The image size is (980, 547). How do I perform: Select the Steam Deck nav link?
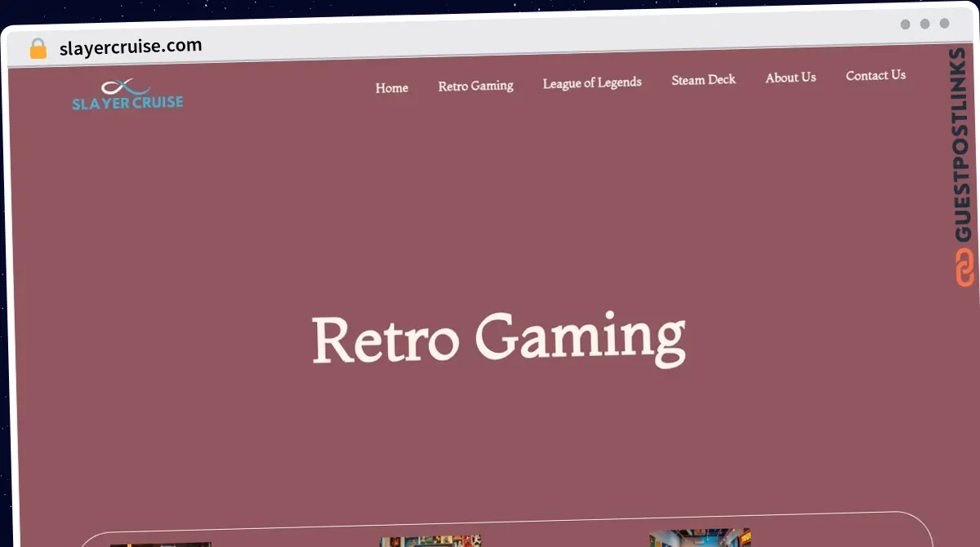coord(703,80)
